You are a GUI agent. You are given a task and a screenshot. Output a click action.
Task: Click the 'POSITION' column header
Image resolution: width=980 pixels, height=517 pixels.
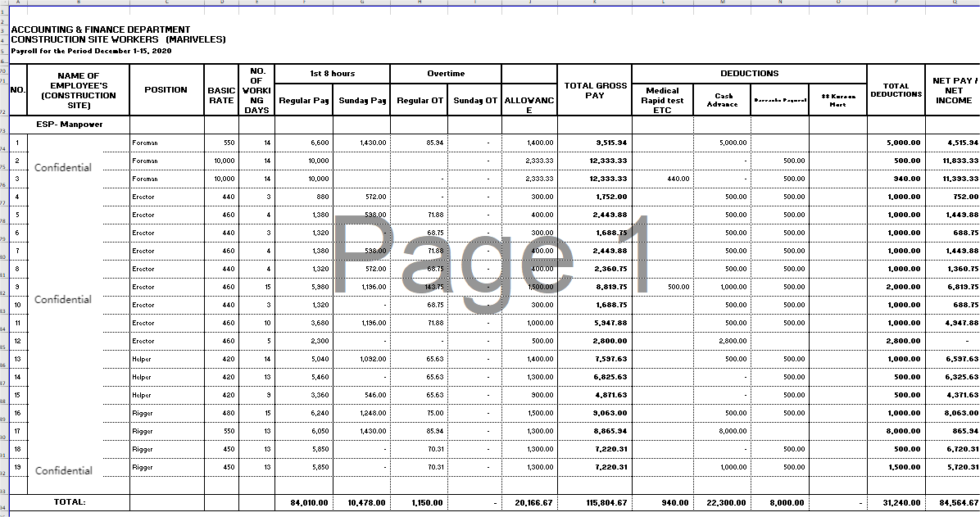coord(166,90)
